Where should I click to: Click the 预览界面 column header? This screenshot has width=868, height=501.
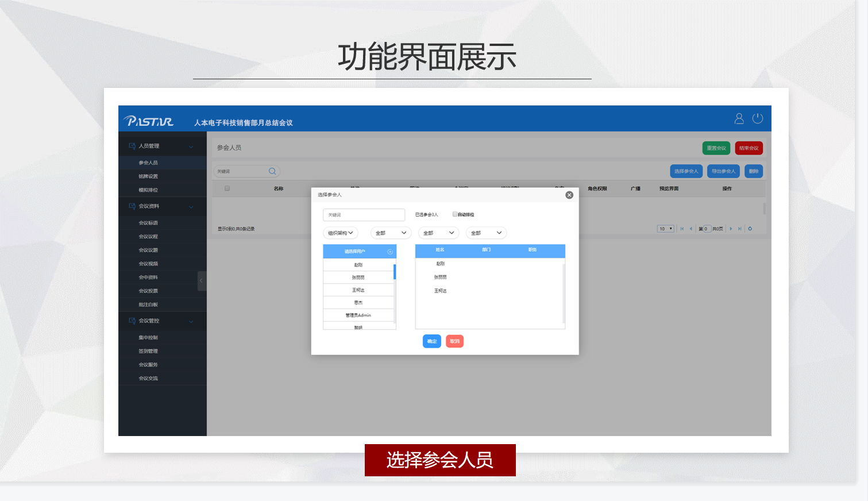click(669, 188)
